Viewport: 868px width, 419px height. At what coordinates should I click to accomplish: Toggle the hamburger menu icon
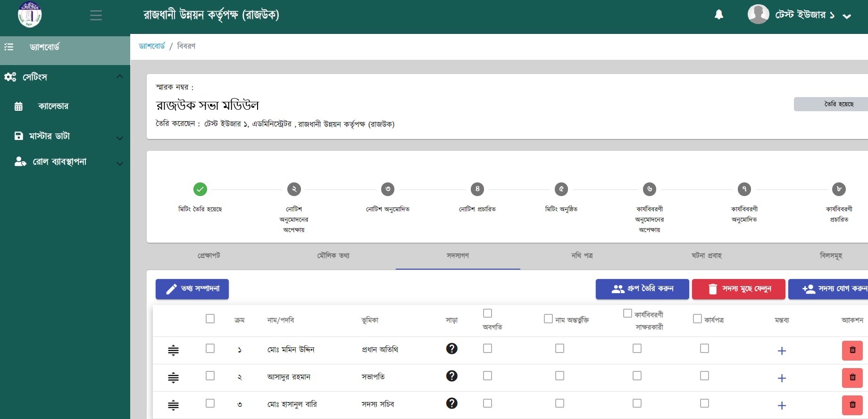96,16
